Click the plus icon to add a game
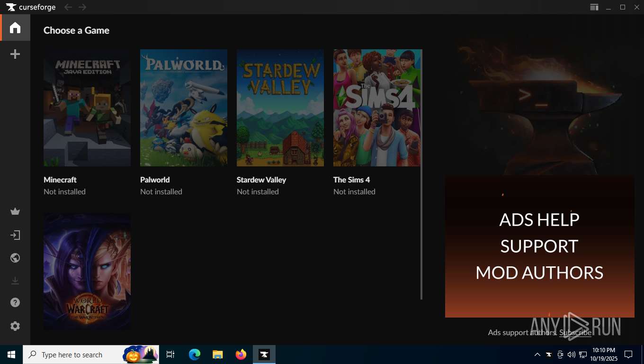The image size is (644, 364). pos(15,54)
